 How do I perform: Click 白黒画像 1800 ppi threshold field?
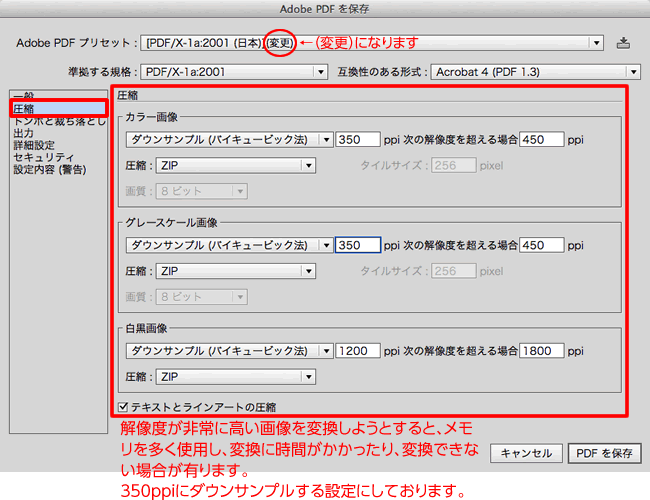click(x=541, y=351)
